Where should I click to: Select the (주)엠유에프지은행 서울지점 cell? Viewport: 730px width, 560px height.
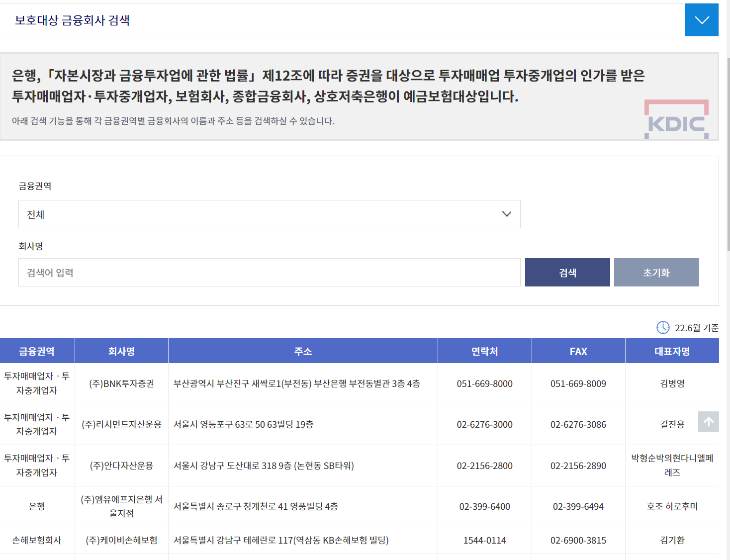122,506
